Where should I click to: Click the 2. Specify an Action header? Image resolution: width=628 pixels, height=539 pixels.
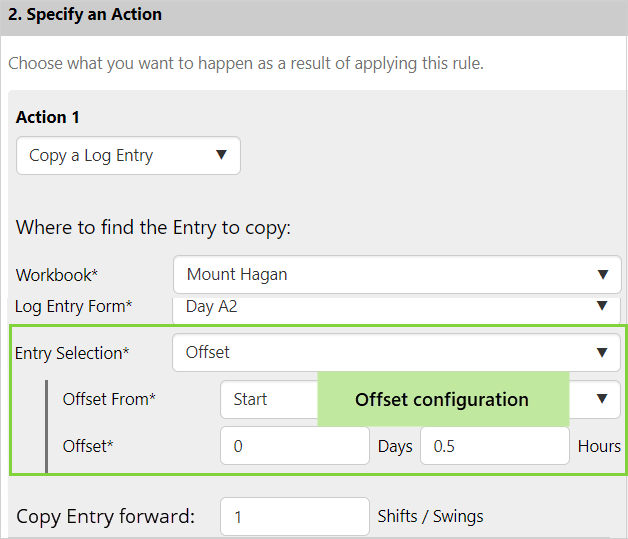click(x=85, y=15)
